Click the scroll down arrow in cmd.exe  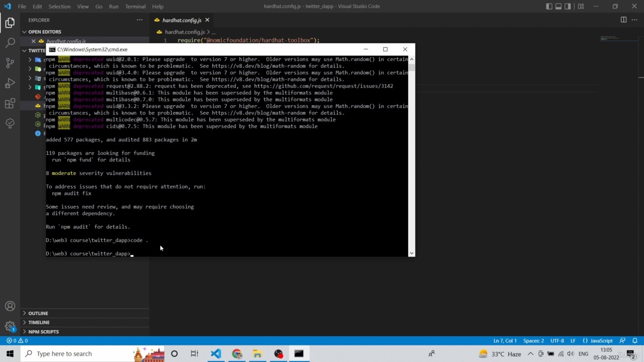[412, 253]
